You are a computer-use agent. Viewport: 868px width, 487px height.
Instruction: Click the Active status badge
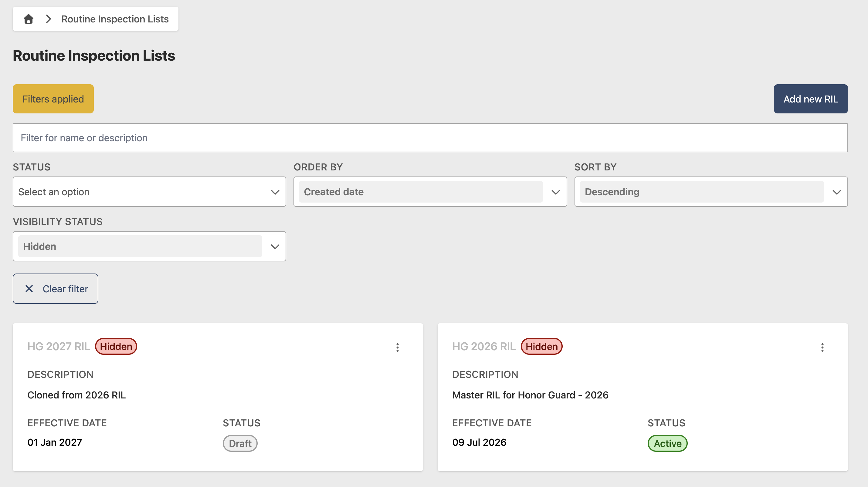(667, 443)
